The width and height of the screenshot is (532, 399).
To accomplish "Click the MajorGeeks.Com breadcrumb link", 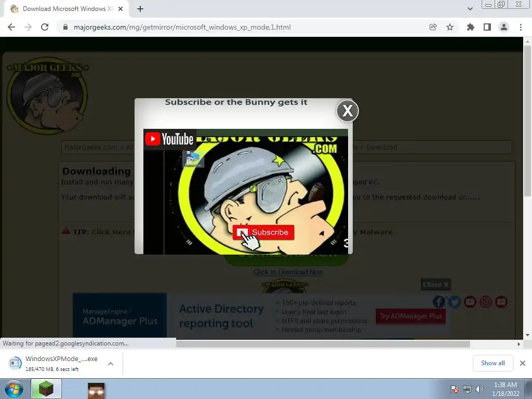I will tap(90, 147).
